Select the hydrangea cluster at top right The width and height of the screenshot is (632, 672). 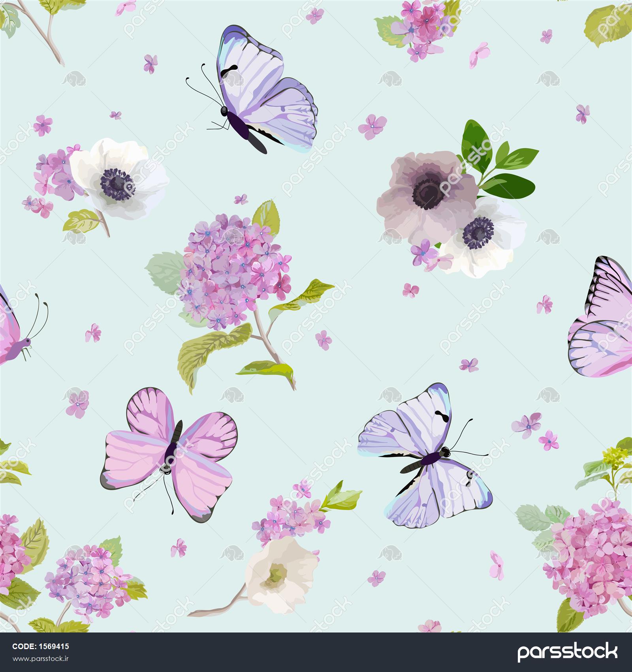[419, 28]
